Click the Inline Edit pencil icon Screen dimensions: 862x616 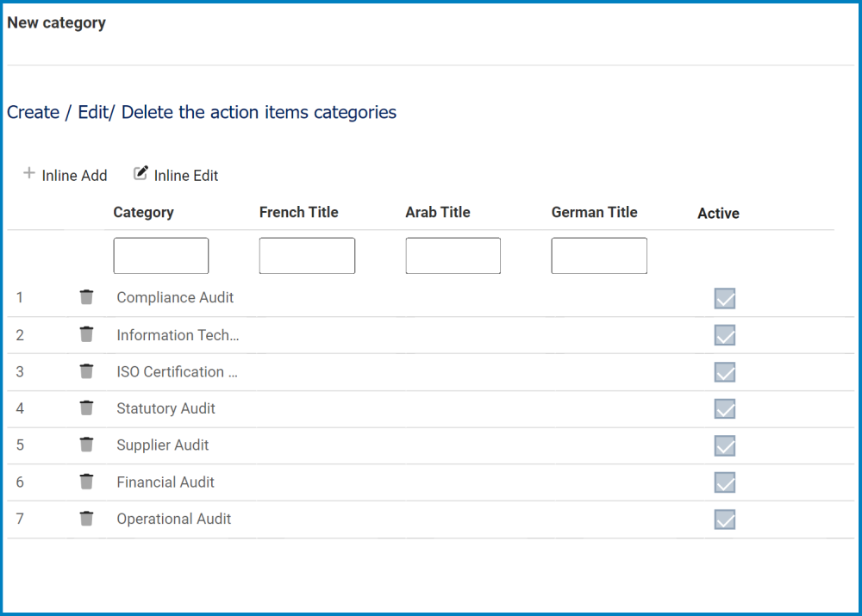coord(141,174)
